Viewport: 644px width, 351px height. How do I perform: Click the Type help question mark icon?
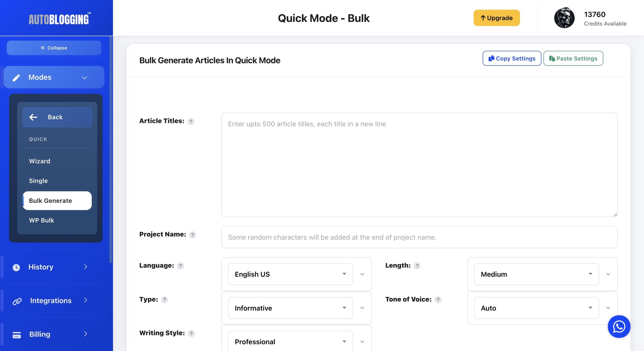coord(164,300)
